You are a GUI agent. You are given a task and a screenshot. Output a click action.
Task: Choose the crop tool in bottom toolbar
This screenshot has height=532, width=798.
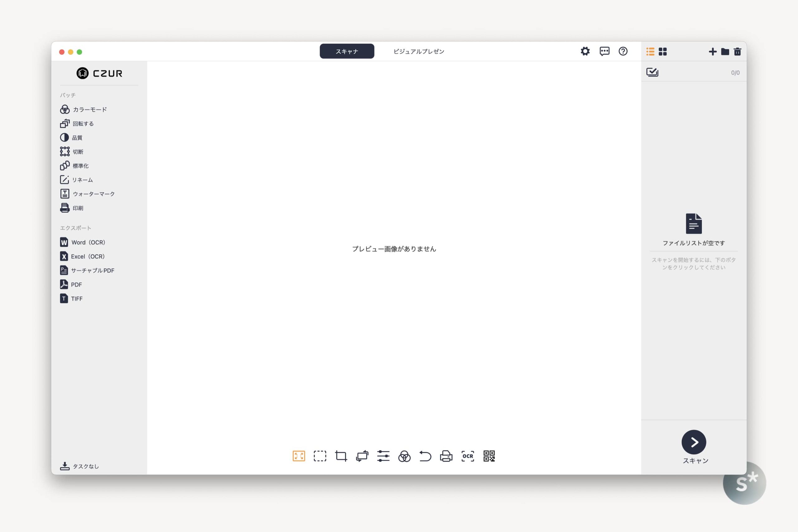pyautogui.click(x=341, y=456)
